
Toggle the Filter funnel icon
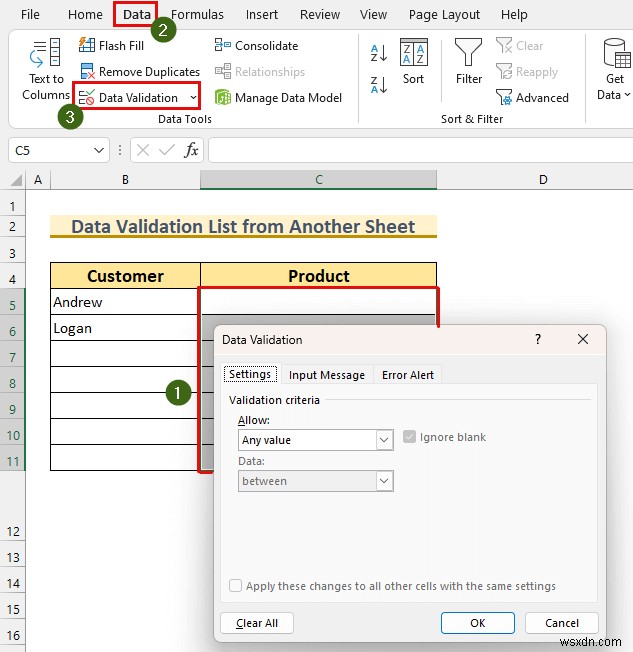tap(468, 52)
